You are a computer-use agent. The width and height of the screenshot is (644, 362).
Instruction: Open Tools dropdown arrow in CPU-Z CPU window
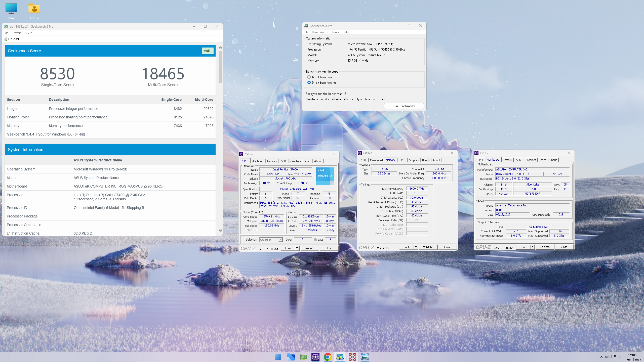click(x=297, y=248)
